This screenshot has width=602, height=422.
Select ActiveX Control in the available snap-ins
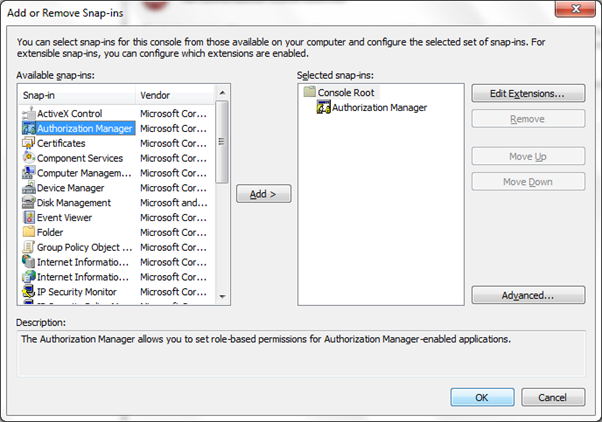coord(69,114)
